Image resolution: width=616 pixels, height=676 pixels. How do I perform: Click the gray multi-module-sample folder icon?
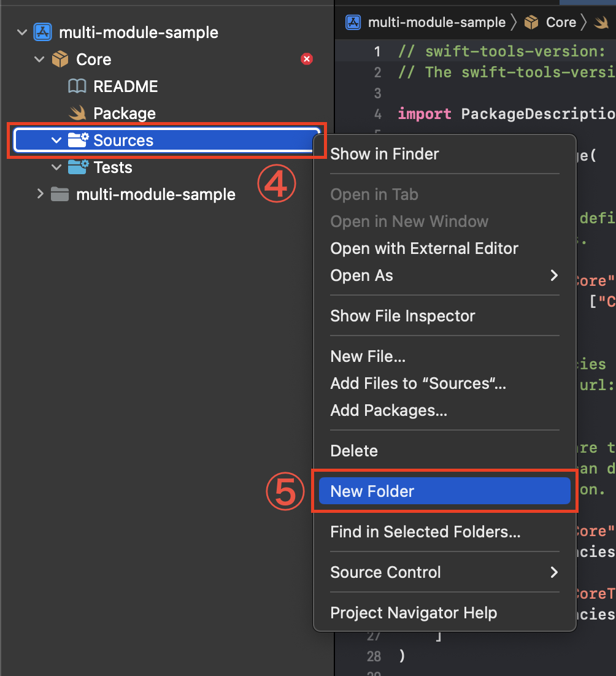(x=60, y=194)
